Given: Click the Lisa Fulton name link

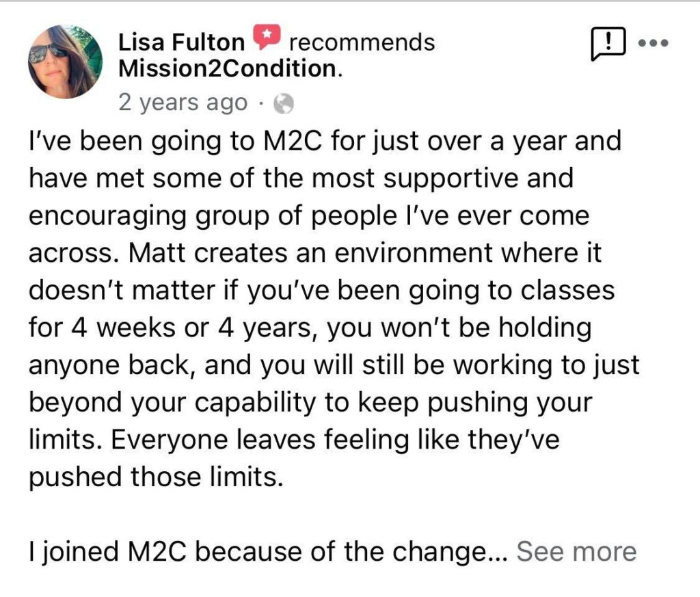Looking at the screenshot, I should coord(181,43).
